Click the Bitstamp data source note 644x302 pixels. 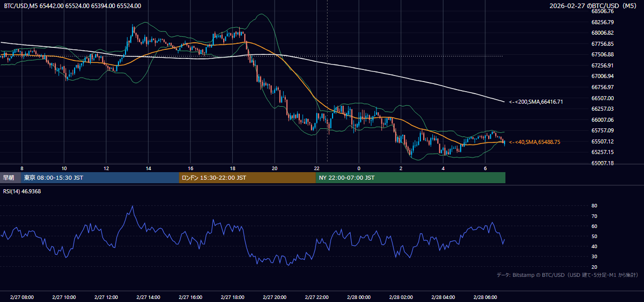pyautogui.click(x=567, y=275)
